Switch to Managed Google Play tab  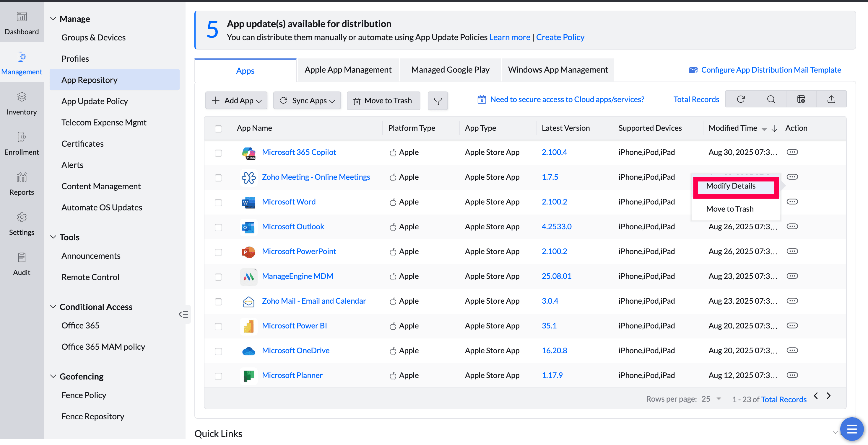point(450,70)
